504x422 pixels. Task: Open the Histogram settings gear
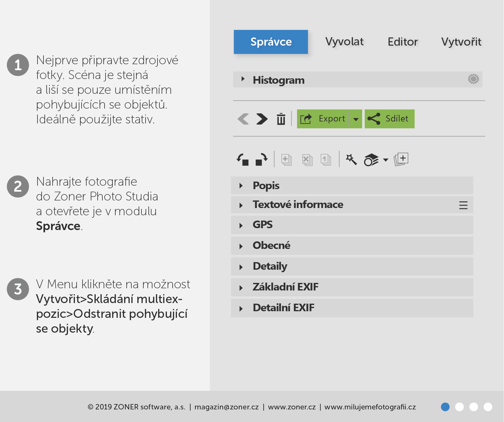[473, 79]
